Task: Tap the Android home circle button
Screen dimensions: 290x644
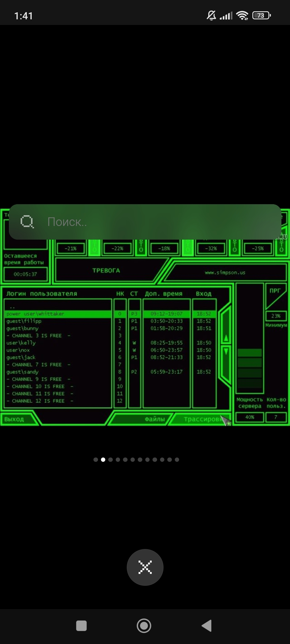Action: coord(144,626)
